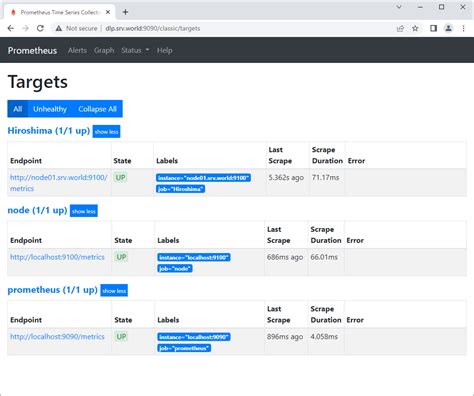
Task: Open browser side panel icon
Action: tap(433, 28)
